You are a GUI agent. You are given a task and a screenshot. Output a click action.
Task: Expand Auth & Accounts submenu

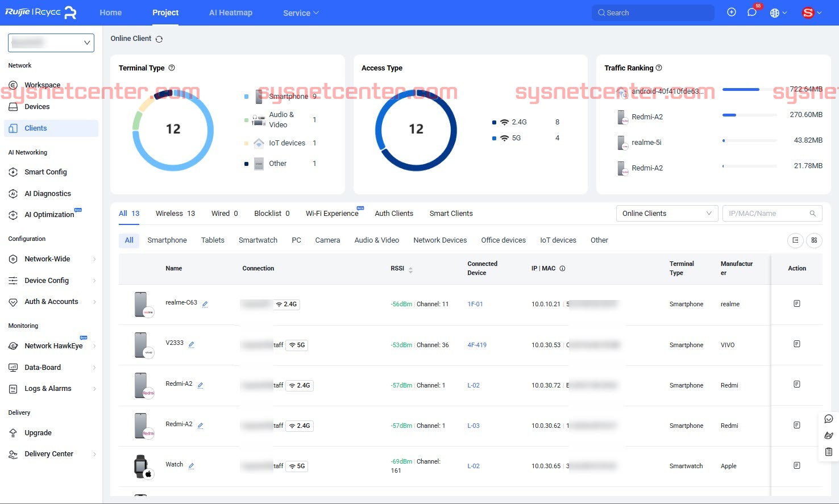[x=52, y=302]
